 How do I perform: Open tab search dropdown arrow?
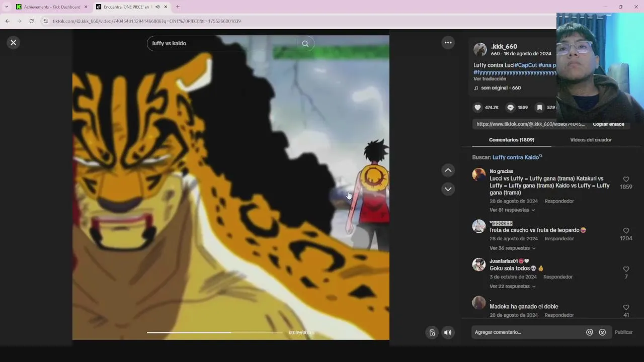(7, 7)
